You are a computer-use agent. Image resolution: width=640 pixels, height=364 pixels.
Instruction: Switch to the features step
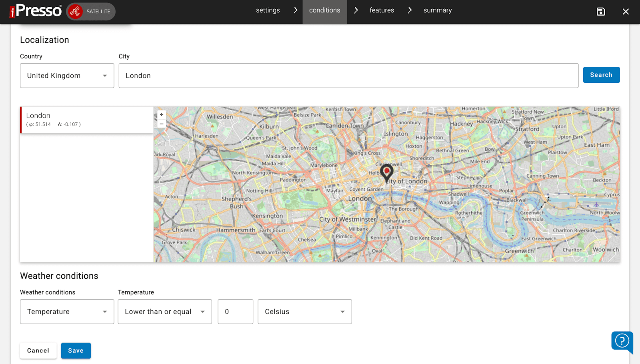click(x=382, y=10)
